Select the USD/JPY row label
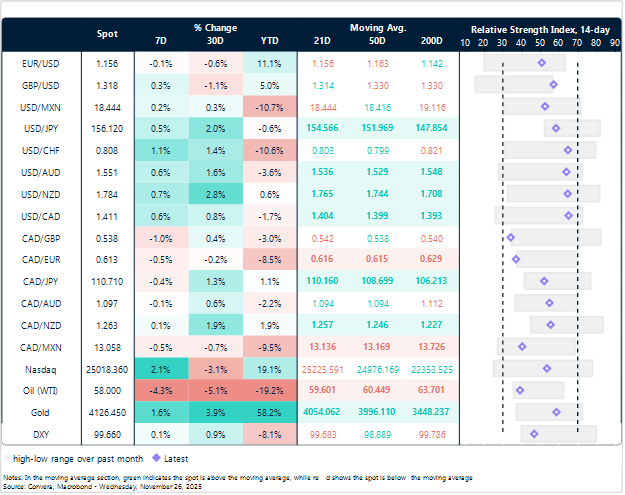625x495 pixels. pos(46,129)
